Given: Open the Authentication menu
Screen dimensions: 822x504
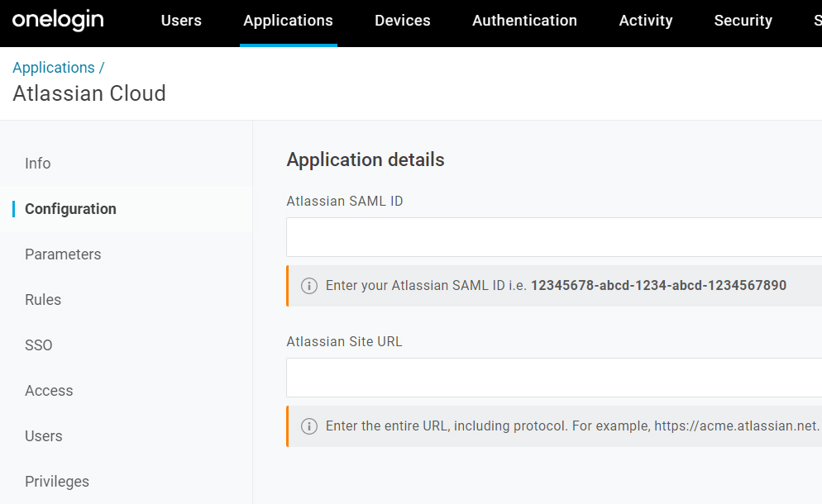Looking at the screenshot, I should 525,21.
